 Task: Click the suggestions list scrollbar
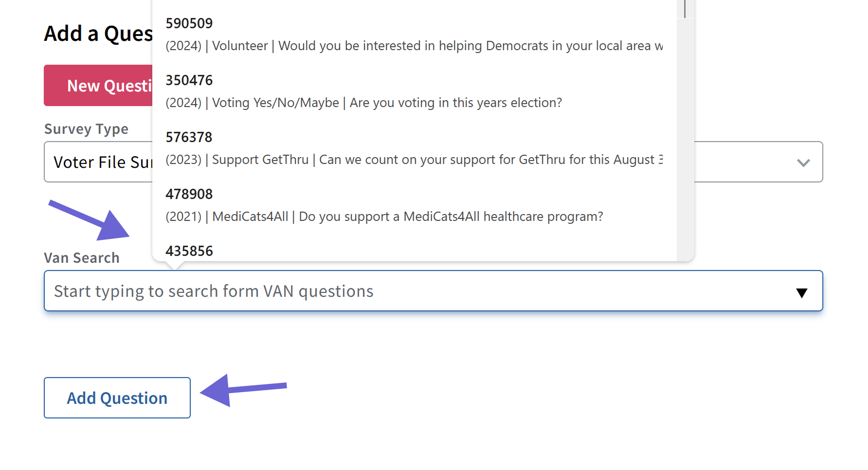click(x=685, y=9)
